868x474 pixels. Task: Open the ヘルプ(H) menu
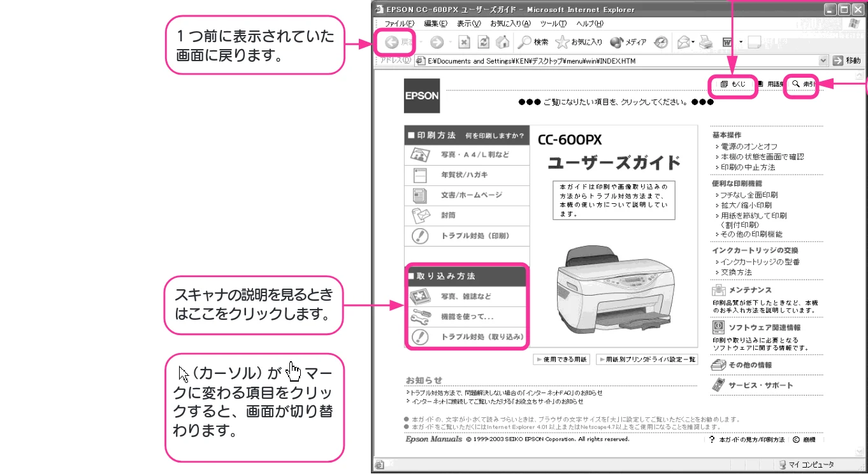point(590,24)
